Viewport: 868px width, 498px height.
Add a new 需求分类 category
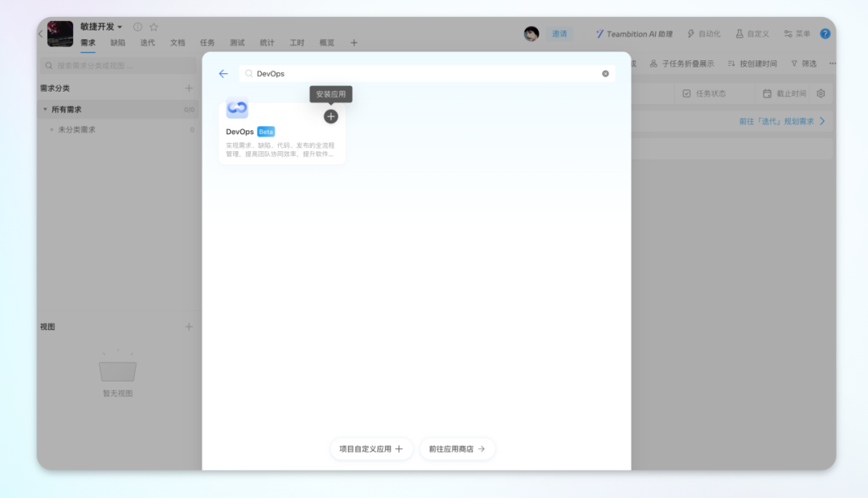pos(189,88)
